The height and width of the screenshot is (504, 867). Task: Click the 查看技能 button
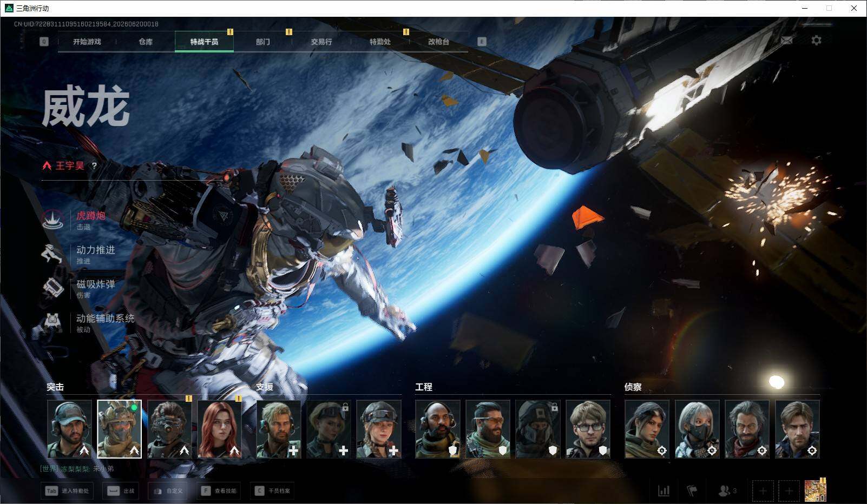click(219, 491)
